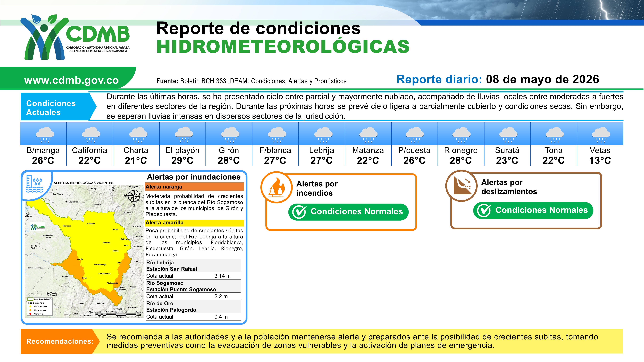
Task: Click the checkmark in deslizamientos Condiciones Normales
Action: tap(484, 211)
